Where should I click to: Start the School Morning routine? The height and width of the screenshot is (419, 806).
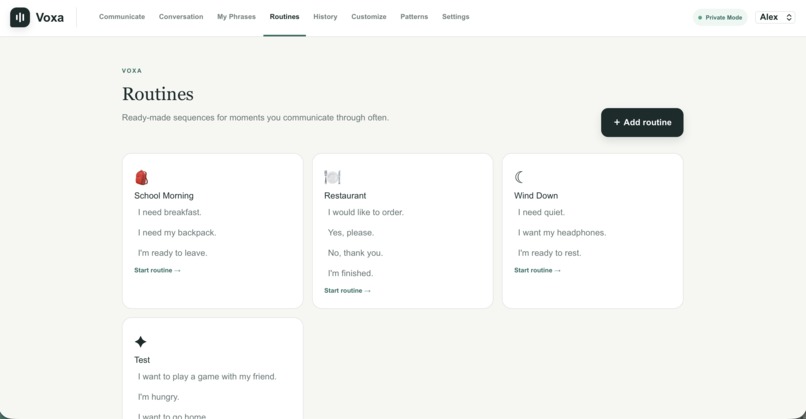coord(157,270)
